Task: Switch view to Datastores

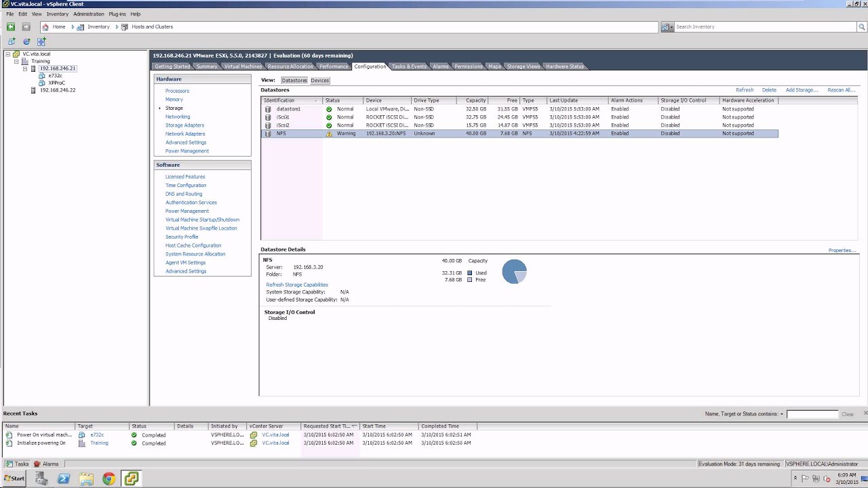Action: [294, 81]
